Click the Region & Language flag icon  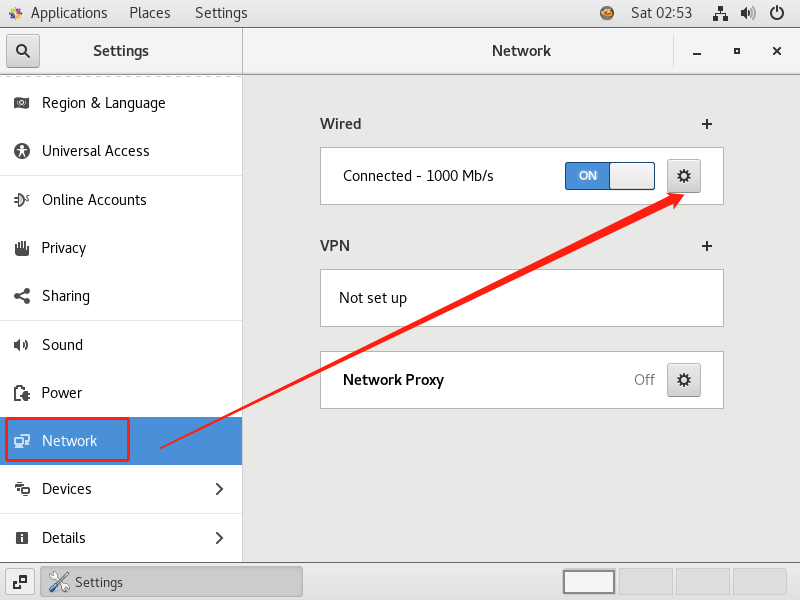coord(21,103)
